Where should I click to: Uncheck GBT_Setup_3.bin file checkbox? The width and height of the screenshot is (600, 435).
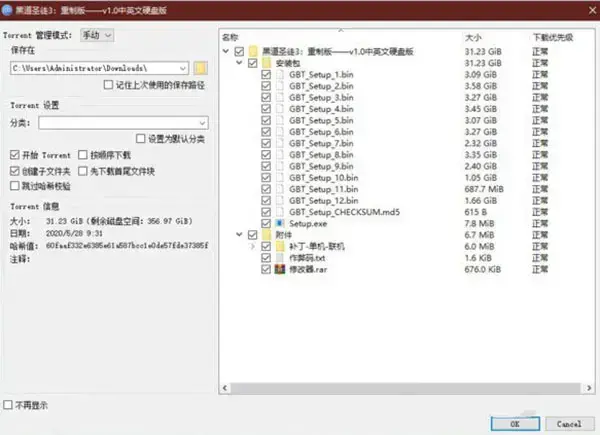pyautogui.click(x=266, y=97)
